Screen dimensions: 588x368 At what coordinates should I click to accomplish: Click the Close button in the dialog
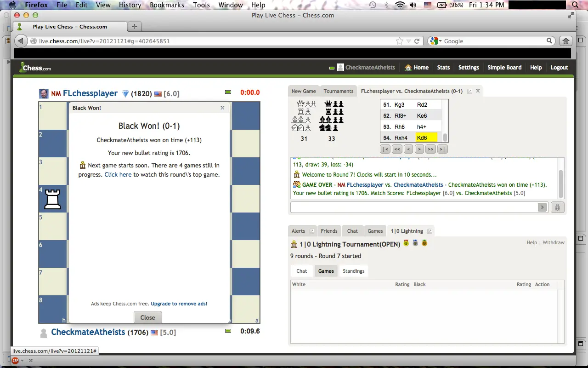(x=148, y=317)
